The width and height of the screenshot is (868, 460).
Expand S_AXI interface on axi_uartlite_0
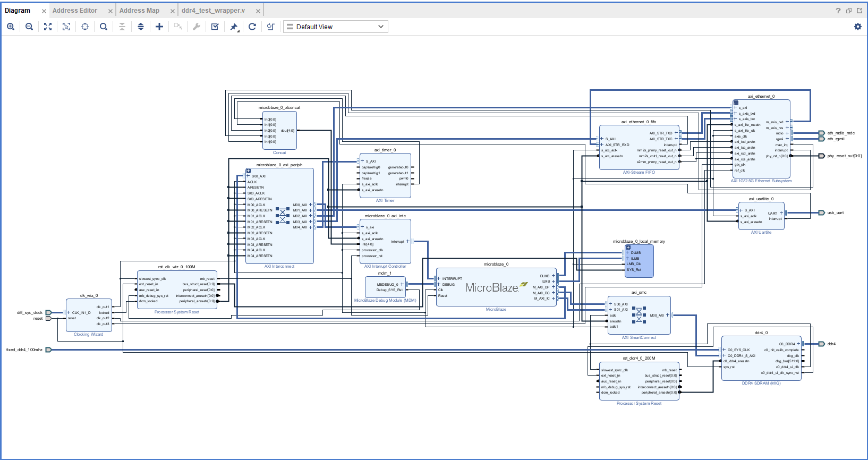pos(742,210)
